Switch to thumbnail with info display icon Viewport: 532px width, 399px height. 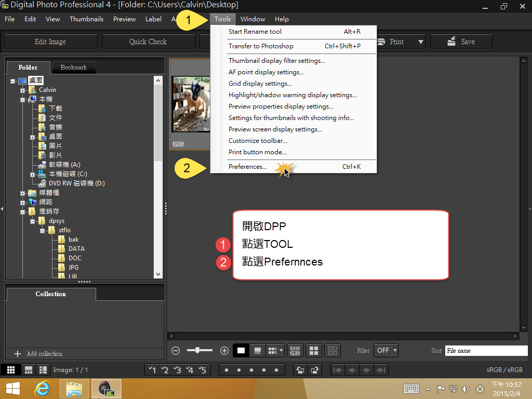[258, 351]
